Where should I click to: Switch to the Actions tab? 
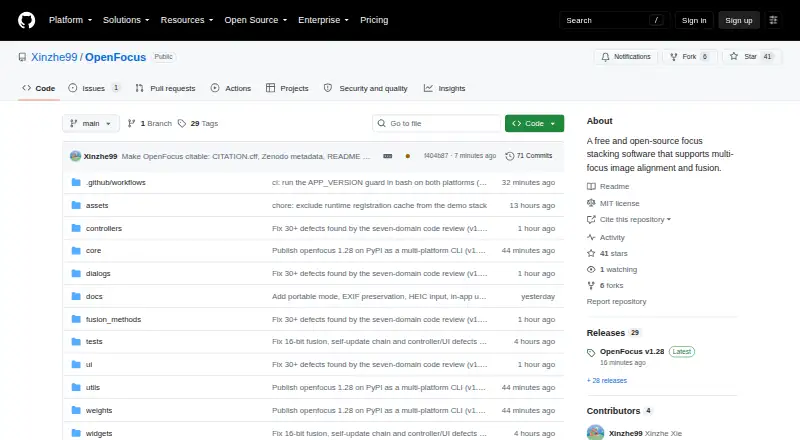click(x=231, y=88)
